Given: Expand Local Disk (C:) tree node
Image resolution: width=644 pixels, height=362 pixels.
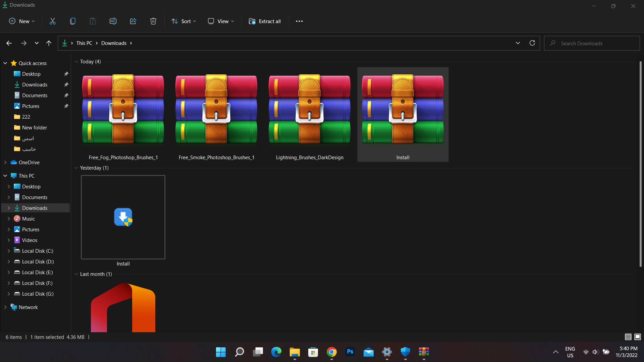Looking at the screenshot, I should click(9, 251).
